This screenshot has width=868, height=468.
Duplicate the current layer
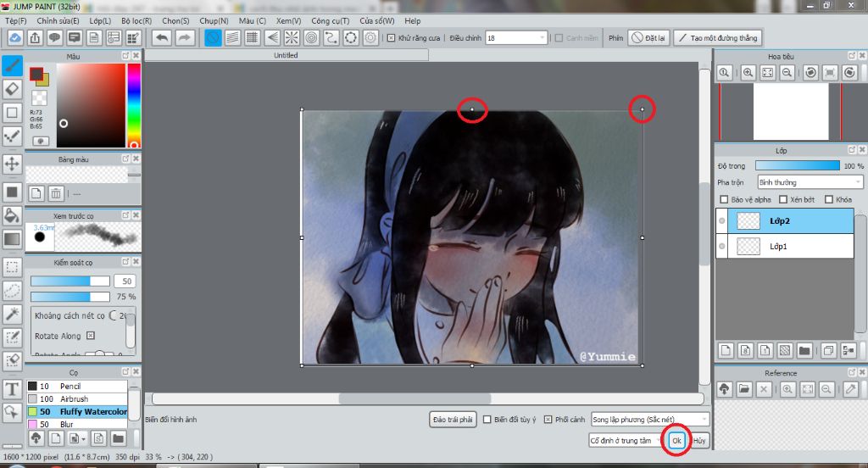(828, 350)
